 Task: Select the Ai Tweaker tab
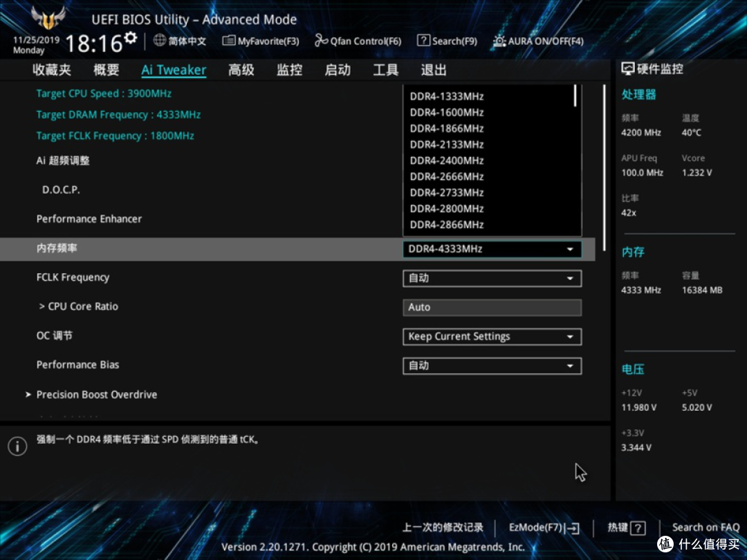pos(174,70)
